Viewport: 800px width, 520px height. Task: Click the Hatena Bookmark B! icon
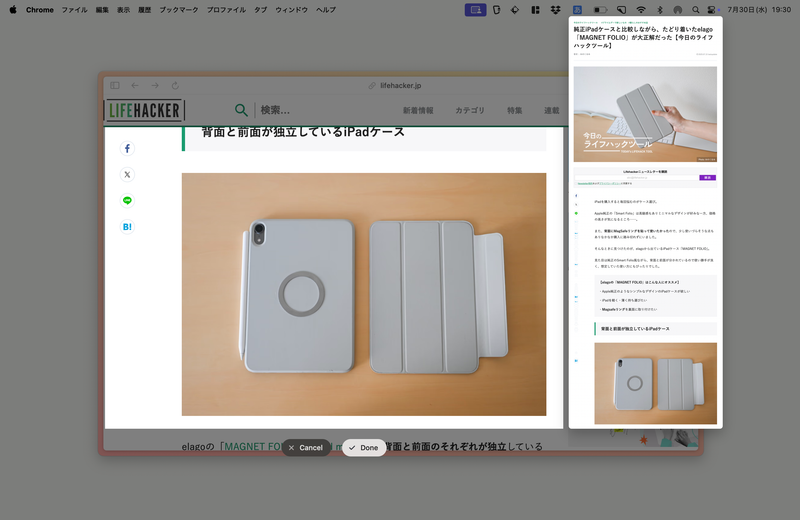click(127, 227)
